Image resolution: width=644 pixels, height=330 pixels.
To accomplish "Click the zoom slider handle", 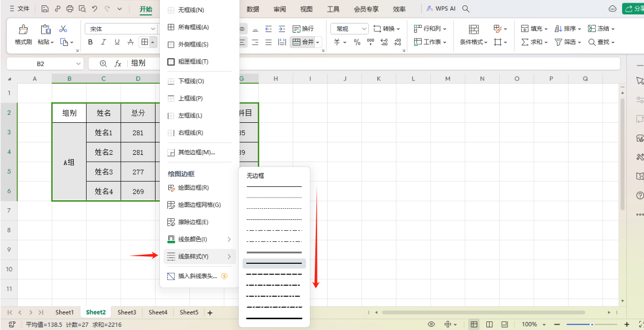I will point(592,325).
